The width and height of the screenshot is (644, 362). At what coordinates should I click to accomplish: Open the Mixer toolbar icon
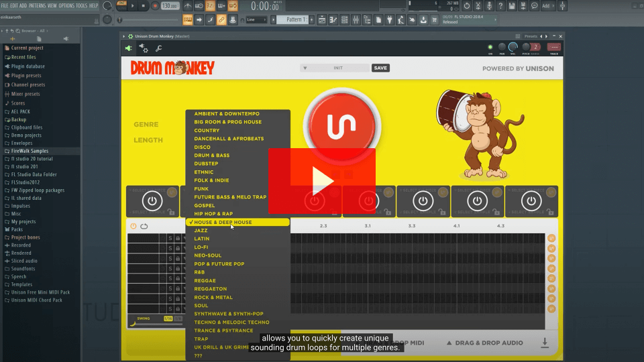(356, 19)
